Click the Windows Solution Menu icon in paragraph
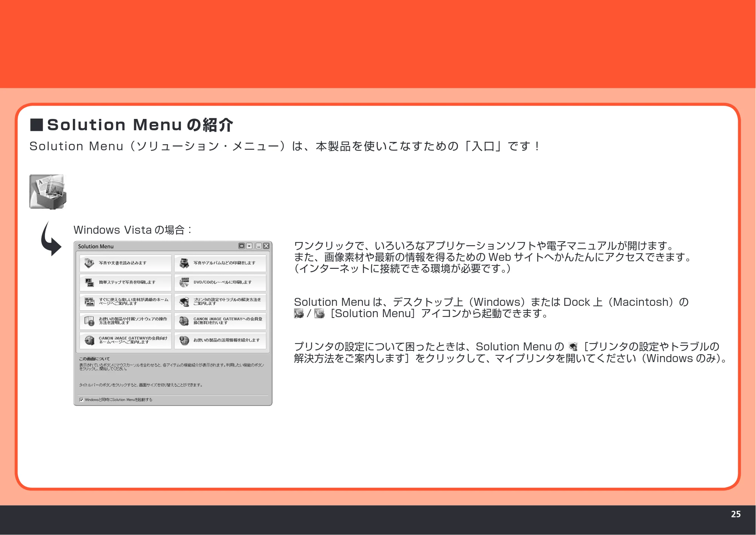 point(299,313)
